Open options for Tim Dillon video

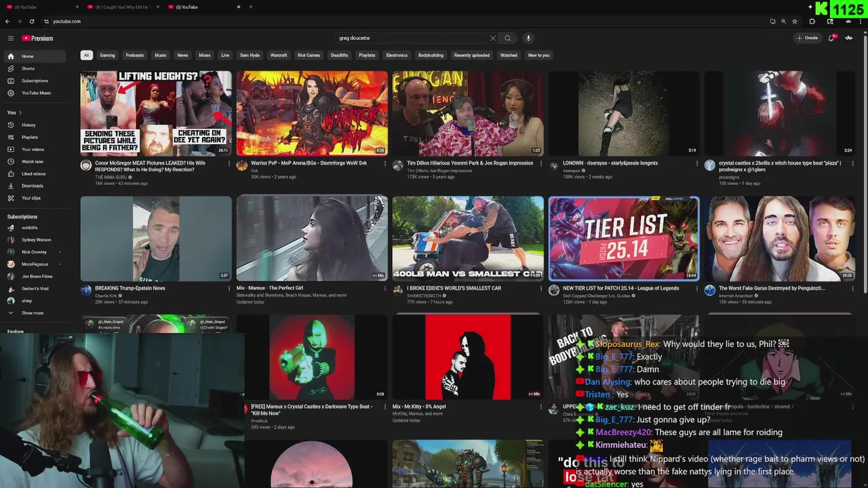tap(540, 163)
